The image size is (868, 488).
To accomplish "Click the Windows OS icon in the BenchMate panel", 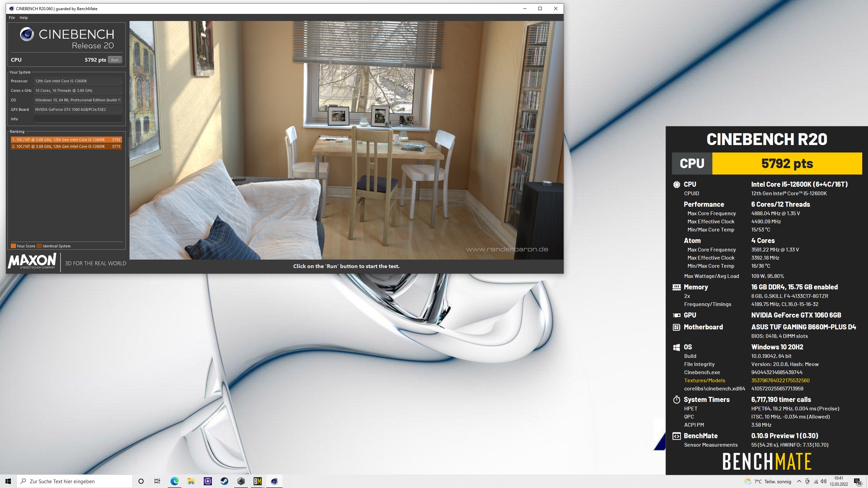I will (x=676, y=347).
